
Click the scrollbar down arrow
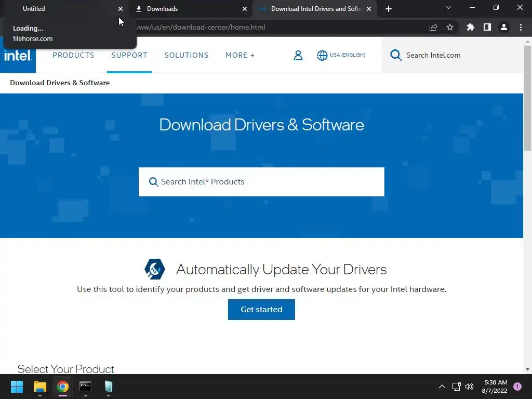point(528,369)
